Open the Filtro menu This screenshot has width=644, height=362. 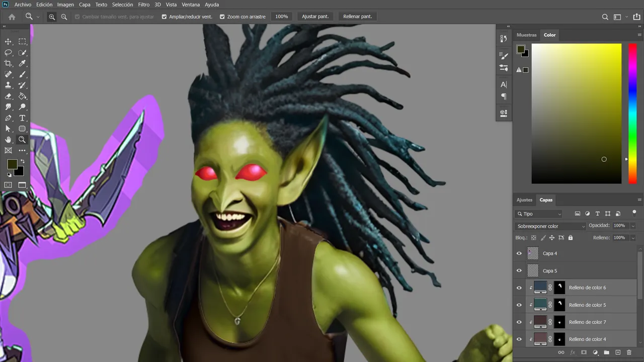144,5
